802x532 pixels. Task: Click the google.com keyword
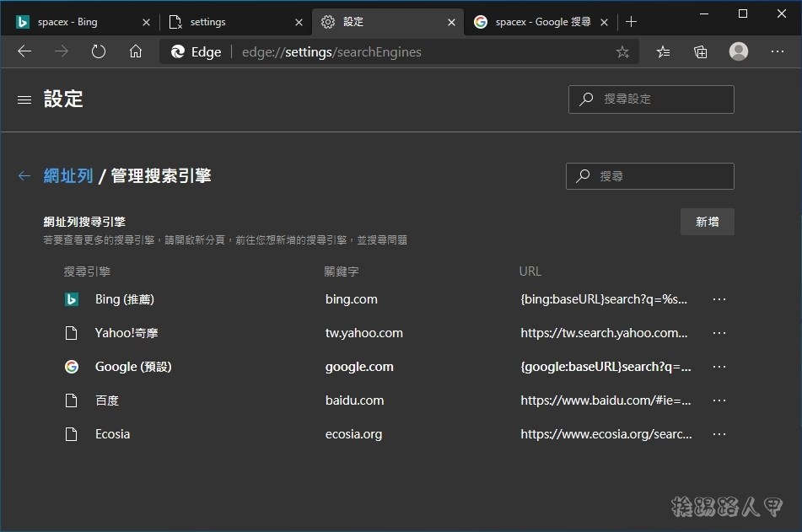click(x=359, y=367)
